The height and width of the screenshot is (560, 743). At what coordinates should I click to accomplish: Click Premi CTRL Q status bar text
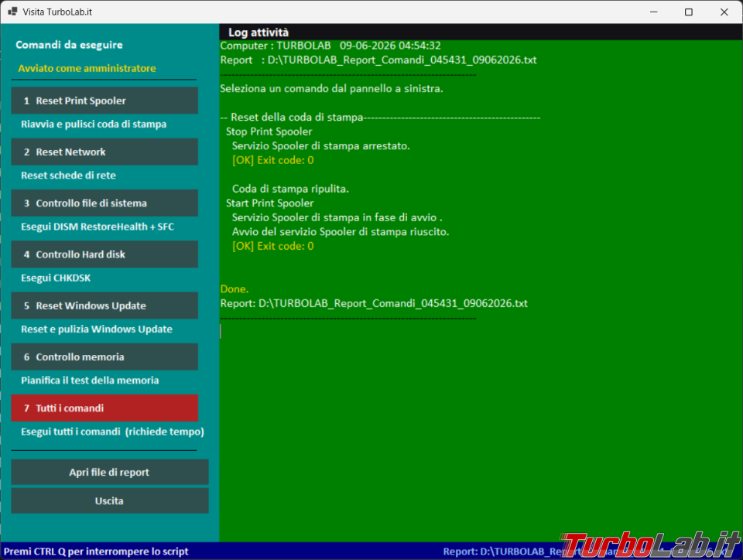point(96,551)
